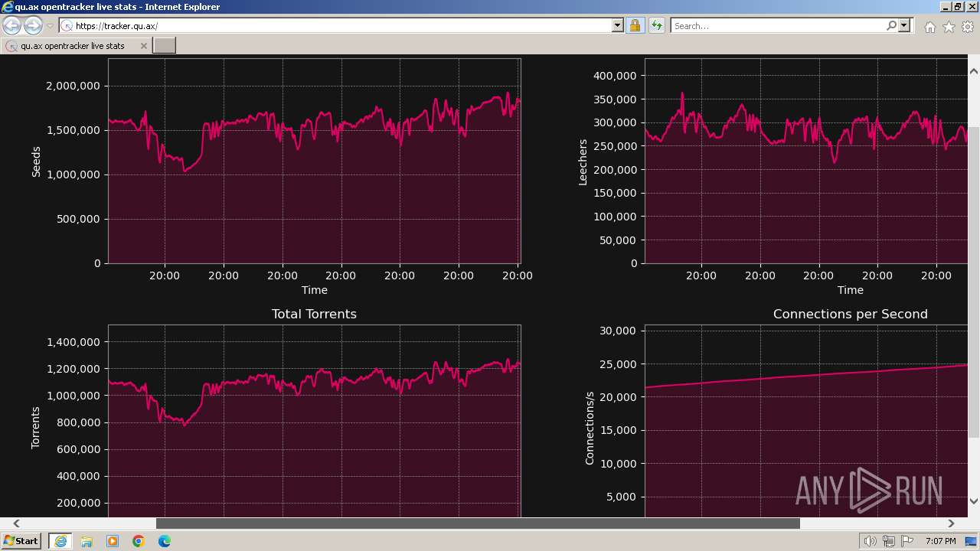Click the horizontal scrollbar thumb
The height and width of the screenshot is (551, 980).
click(x=478, y=523)
